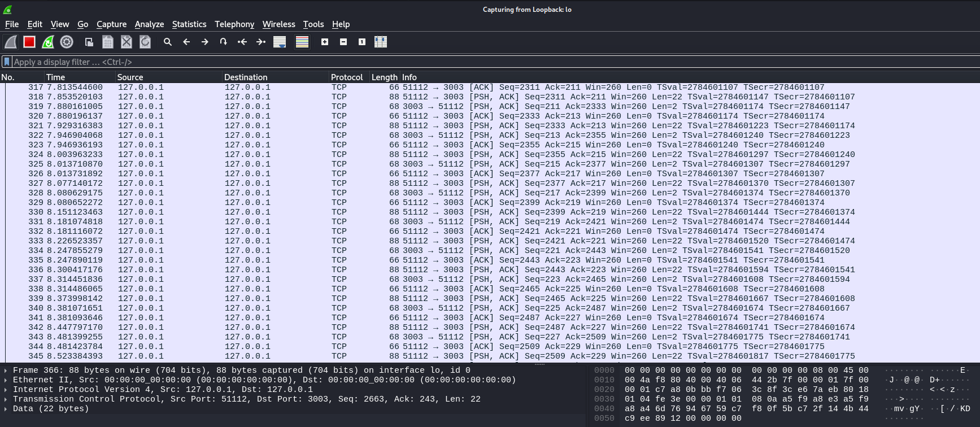This screenshot has width=980, height=427.
Task: Open the File menu
Action: tap(12, 24)
